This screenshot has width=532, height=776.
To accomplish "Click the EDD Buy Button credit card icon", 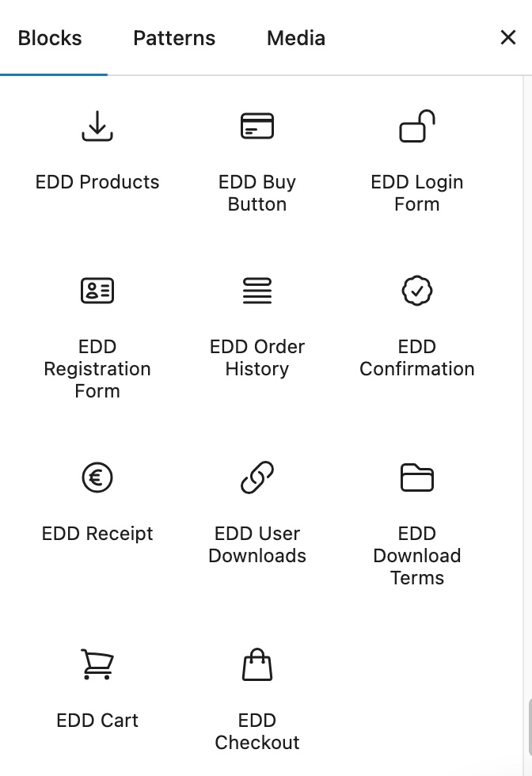I will (256, 126).
